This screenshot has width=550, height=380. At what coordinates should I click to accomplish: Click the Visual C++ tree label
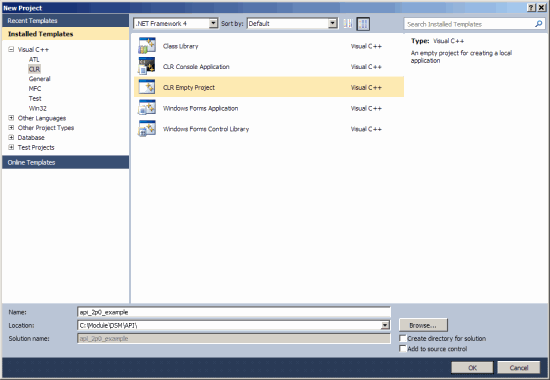tap(33, 49)
